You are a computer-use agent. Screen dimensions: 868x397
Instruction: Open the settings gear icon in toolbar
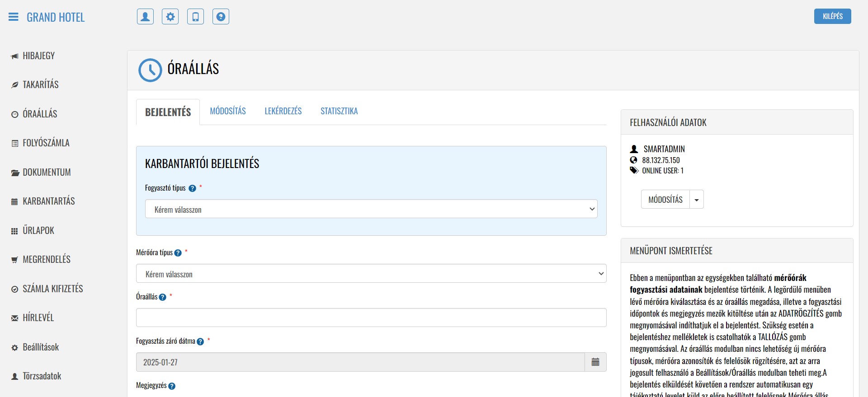(170, 17)
